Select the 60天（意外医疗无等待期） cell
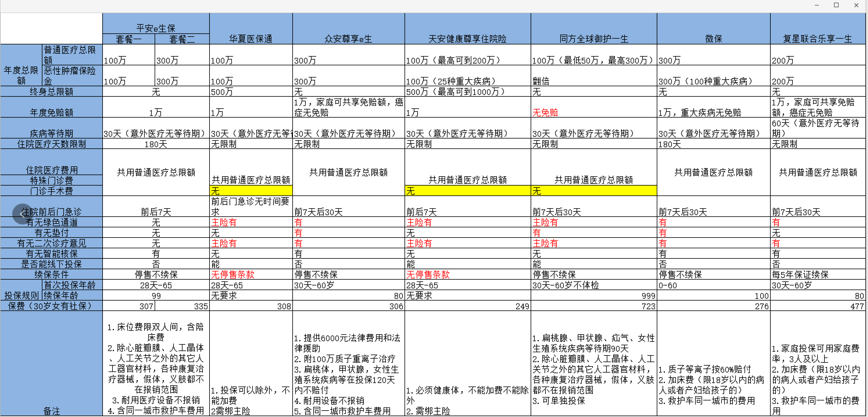This screenshot has height=417, width=868. coord(817,128)
